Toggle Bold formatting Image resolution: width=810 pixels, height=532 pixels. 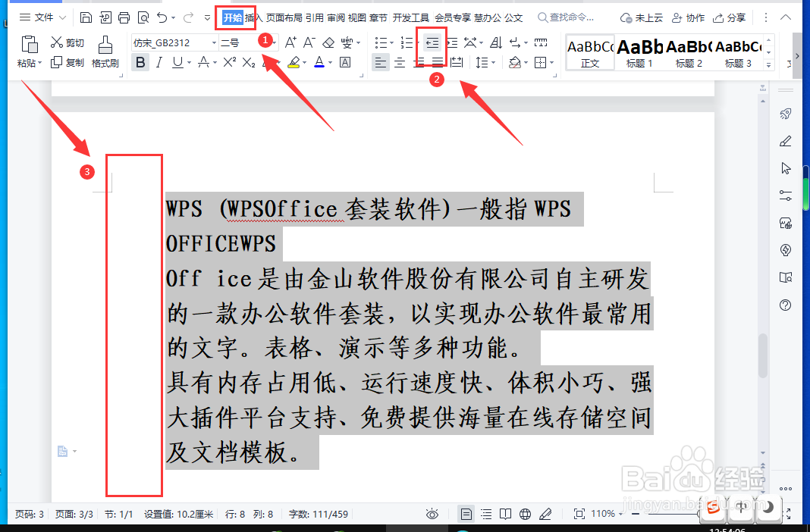click(x=140, y=62)
